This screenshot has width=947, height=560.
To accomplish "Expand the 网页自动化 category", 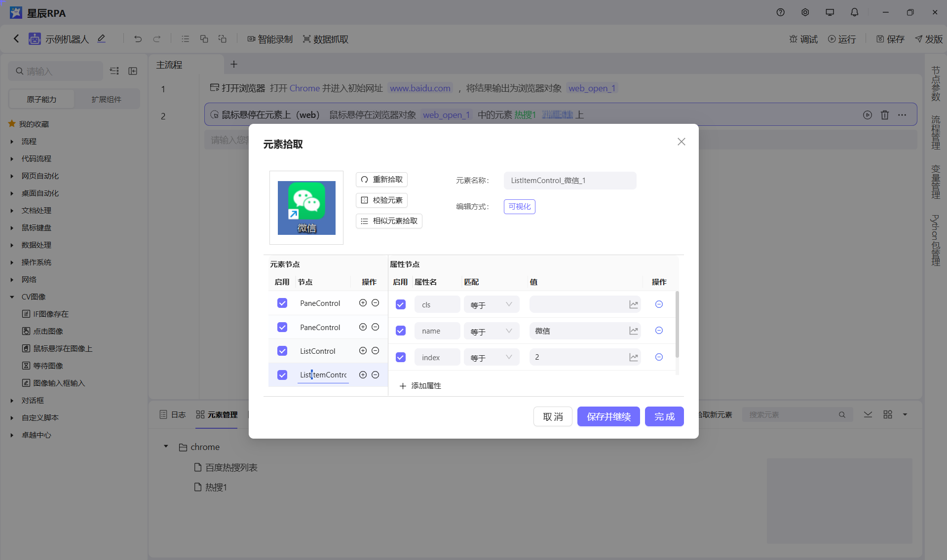I will [12, 176].
